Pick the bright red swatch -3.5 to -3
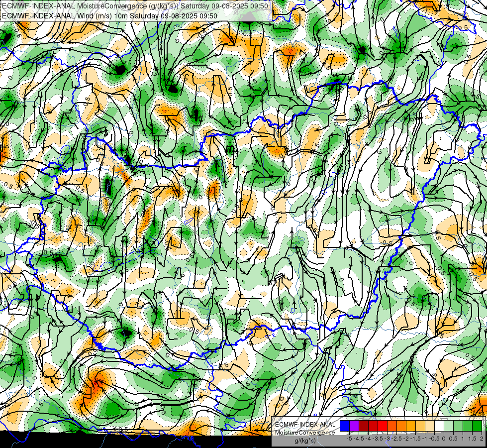Viewport: 487px width, 448px height. (383, 426)
